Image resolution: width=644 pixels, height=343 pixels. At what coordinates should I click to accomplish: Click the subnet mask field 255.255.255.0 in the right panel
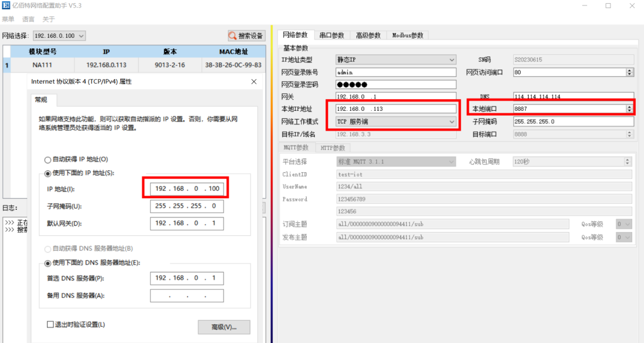[x=573, y=122]
